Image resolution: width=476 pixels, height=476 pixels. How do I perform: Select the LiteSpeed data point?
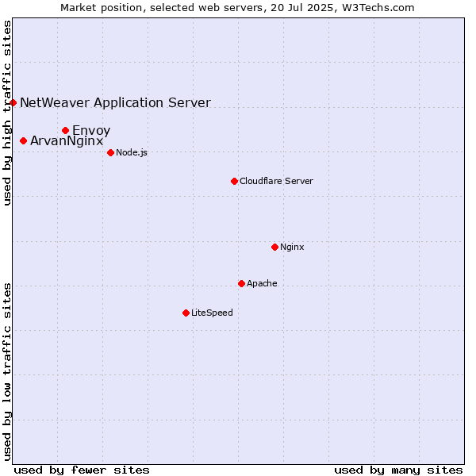(x=186, y=313)
